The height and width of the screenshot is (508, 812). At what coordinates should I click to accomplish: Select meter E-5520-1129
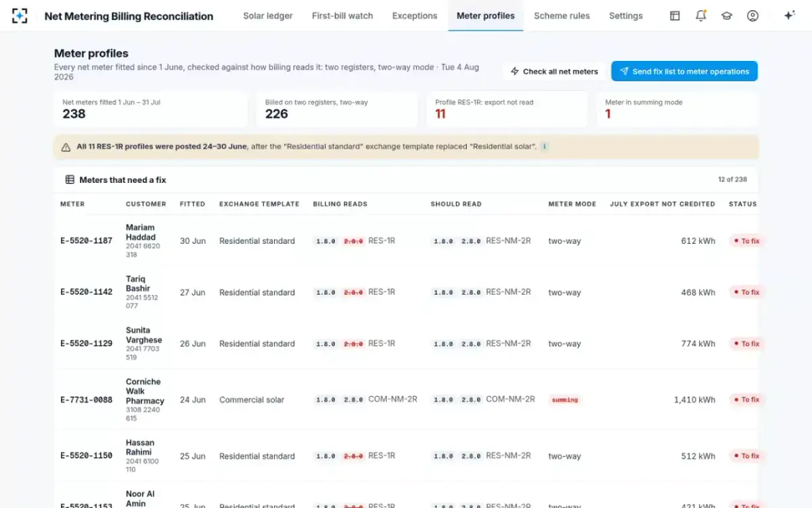pyautogui.click(x=87, y=344)
